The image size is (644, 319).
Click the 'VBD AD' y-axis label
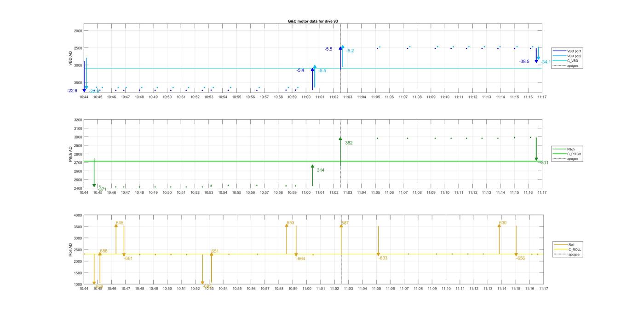tap(70, 58)
